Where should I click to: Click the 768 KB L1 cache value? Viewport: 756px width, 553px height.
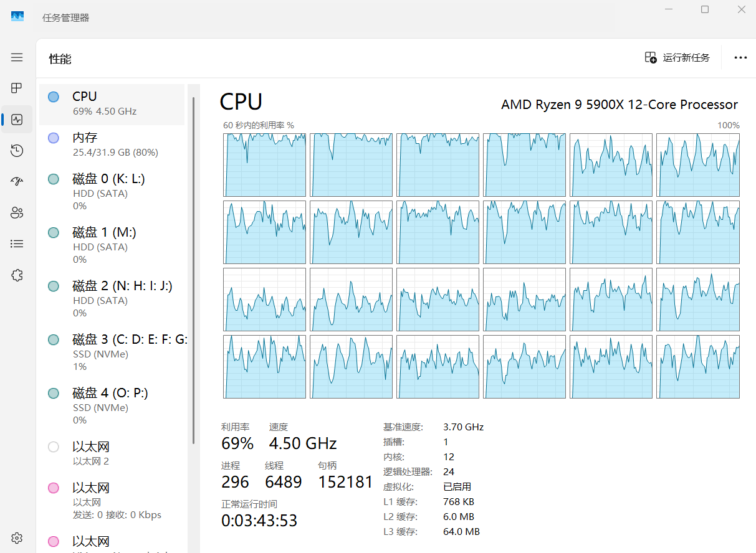459,502
